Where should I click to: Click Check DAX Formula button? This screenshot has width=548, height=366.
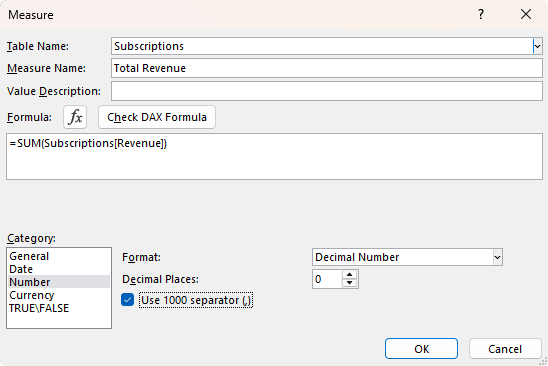[x=157, y=117]
